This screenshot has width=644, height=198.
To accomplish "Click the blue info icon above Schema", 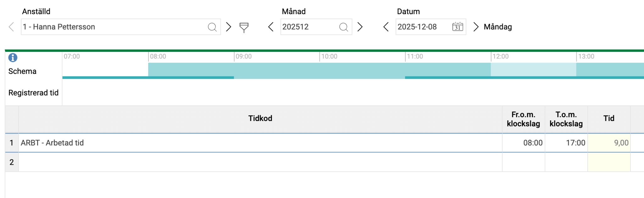I will (13, 58).
